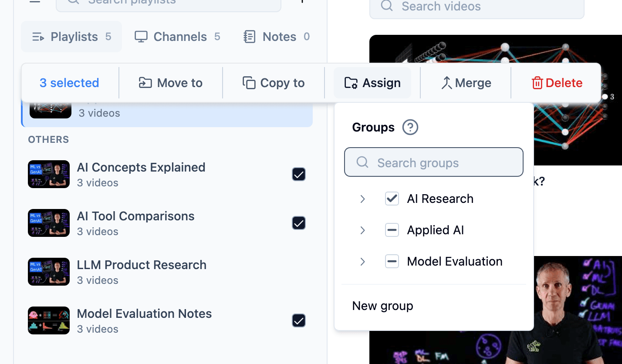This screenshot has width=622, height=364.
Task: Click the magnifier icon in Search videos
Action: click(x=386, y=6)
